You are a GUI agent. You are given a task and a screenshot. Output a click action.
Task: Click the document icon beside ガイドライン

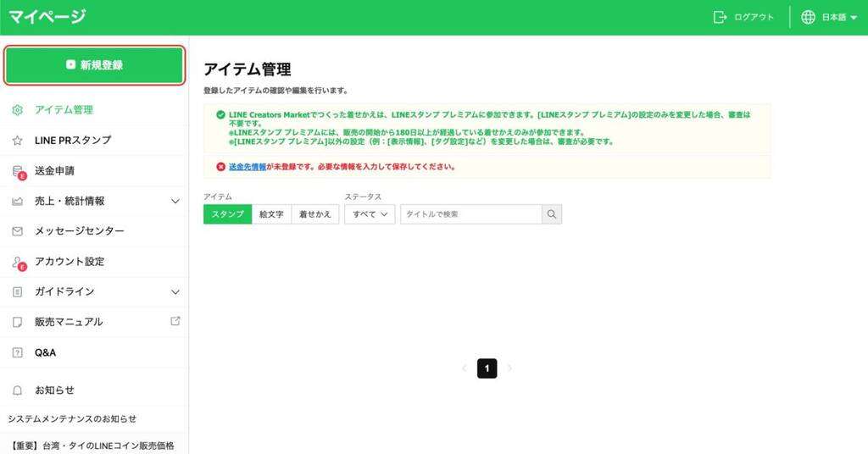pos(17,292)
